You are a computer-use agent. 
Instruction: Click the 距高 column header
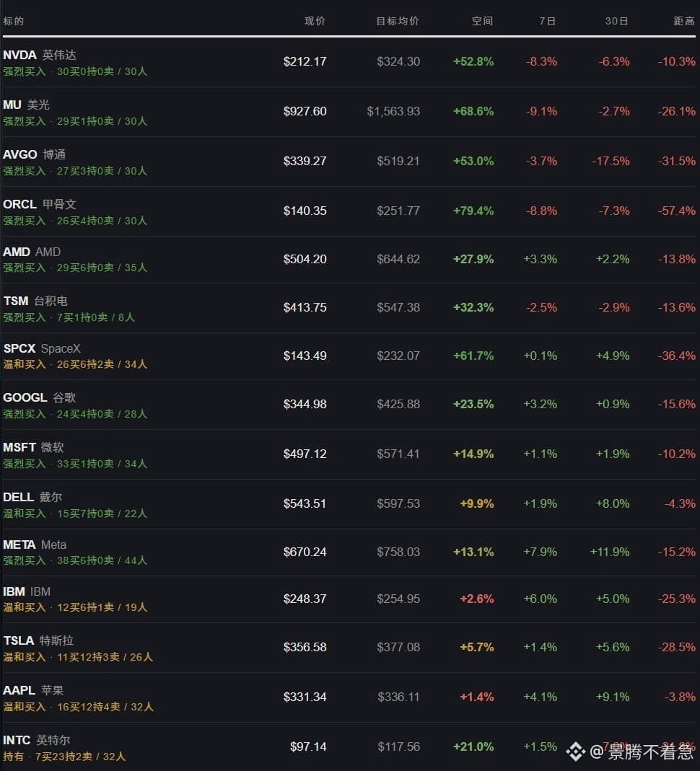[684, 21]
